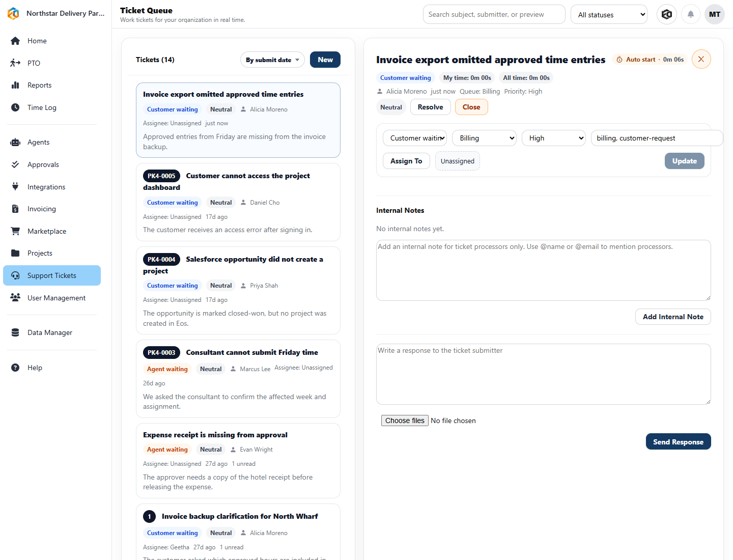733x560 pixels.
Task: Click submitter Priya Shah on PK4-0004
Action: point(264,286)
